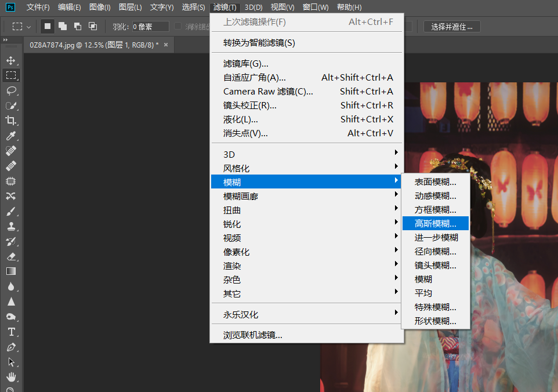This screenshot has height=392, width=558.
Task: Select the Lasso tool
Action: (x=11, y=90)
